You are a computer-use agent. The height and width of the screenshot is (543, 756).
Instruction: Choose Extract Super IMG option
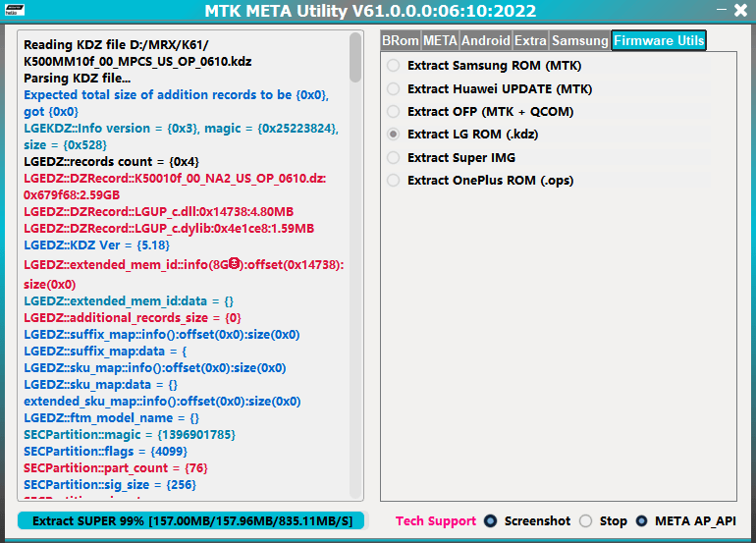pyautogui.click(x=451, y=158)
